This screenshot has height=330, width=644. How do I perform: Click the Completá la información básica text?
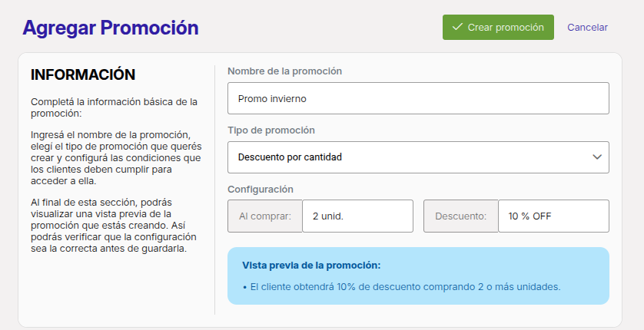[x=115, y=107]
